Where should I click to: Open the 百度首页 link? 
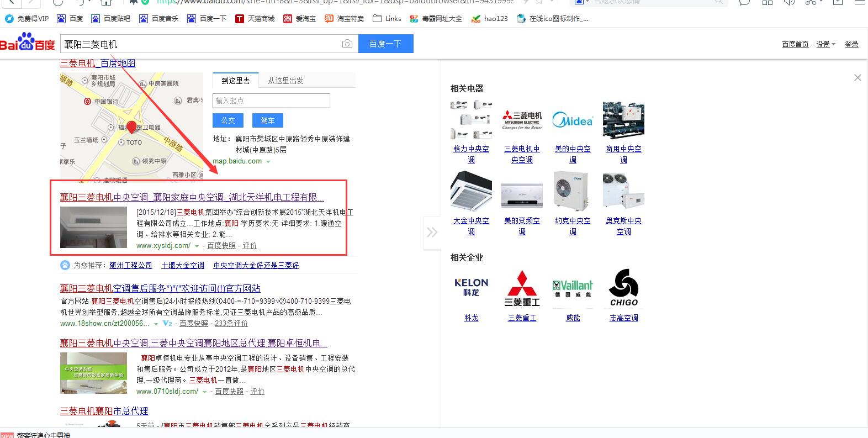click(x=795, y=44)
